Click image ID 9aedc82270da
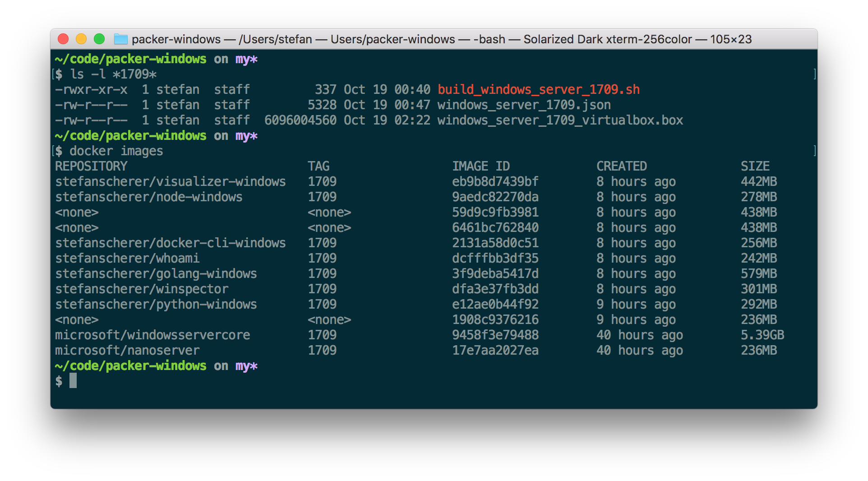 pyautogui.click(x=495, y=197)
